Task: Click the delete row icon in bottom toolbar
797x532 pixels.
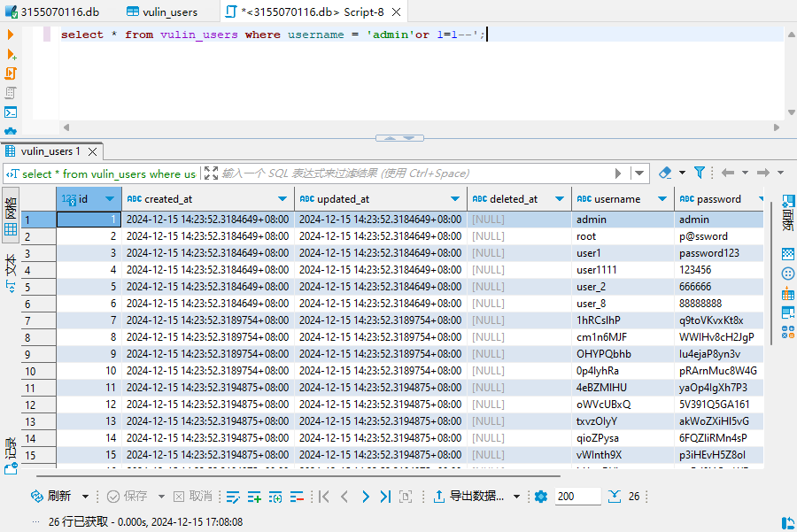Action: click(x=297, y=497)
